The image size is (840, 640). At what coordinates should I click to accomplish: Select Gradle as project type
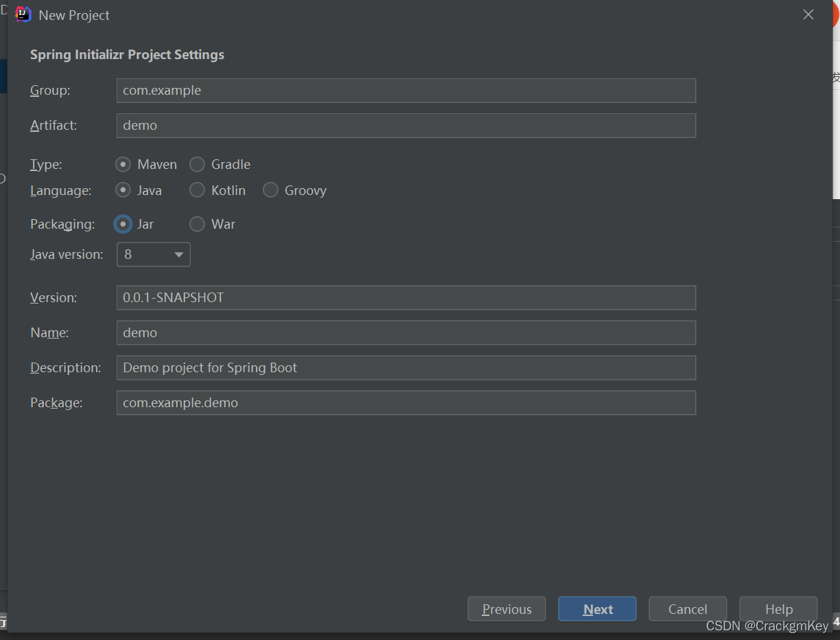click(220, 164)
